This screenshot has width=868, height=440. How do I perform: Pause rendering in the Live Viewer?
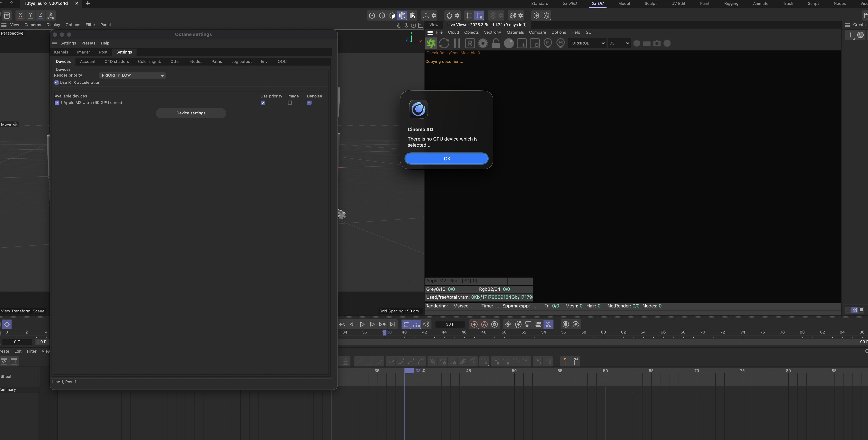click(x=457, y=43)
